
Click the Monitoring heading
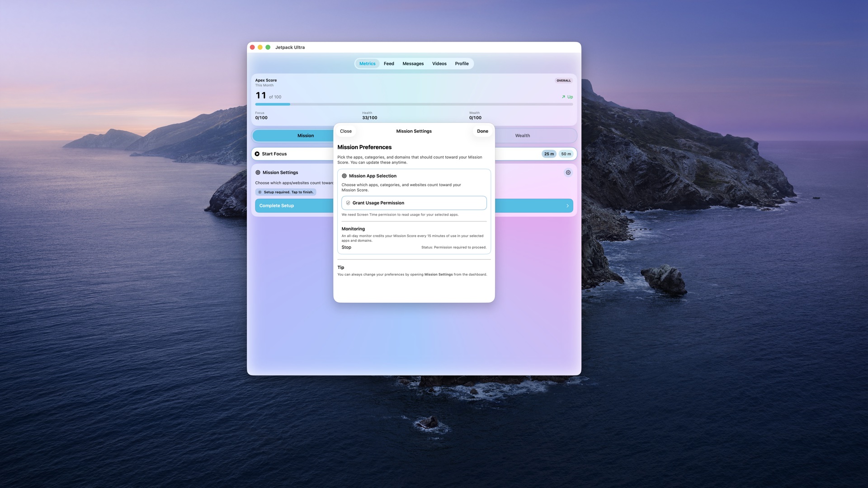point(353,229)
